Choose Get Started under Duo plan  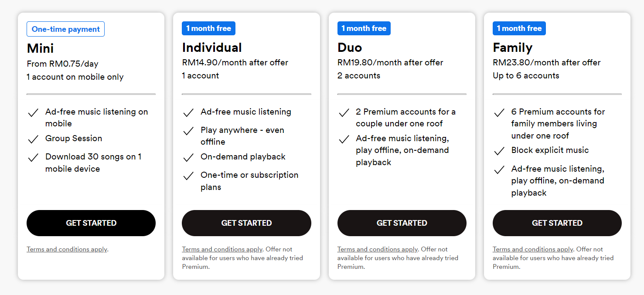click(x=402, y=223)
